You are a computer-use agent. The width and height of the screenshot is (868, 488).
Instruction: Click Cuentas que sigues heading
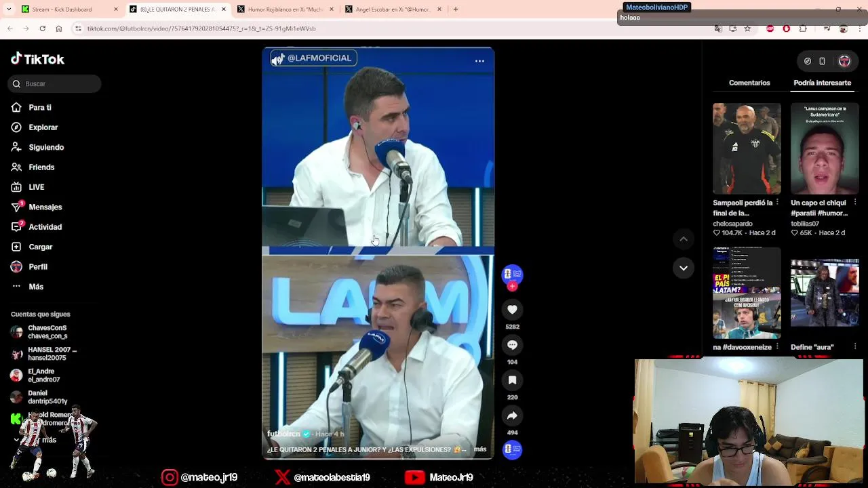(41, 314)
